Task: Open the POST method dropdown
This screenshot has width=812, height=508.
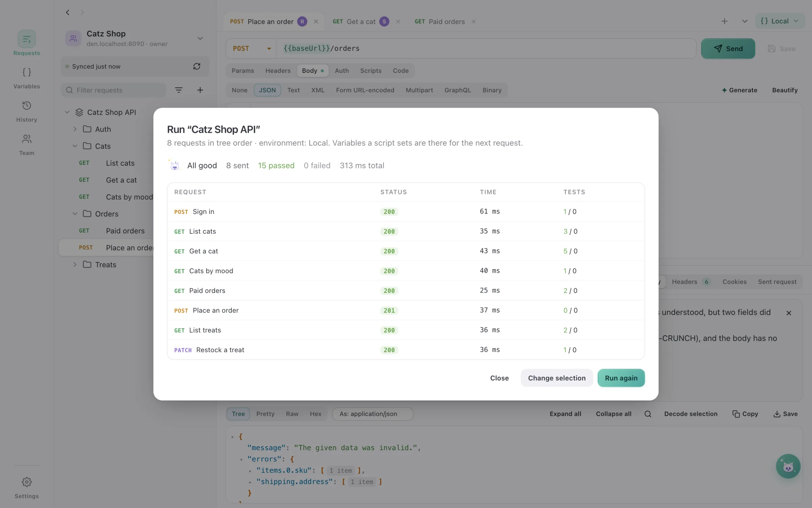Action: click(252, 48)
